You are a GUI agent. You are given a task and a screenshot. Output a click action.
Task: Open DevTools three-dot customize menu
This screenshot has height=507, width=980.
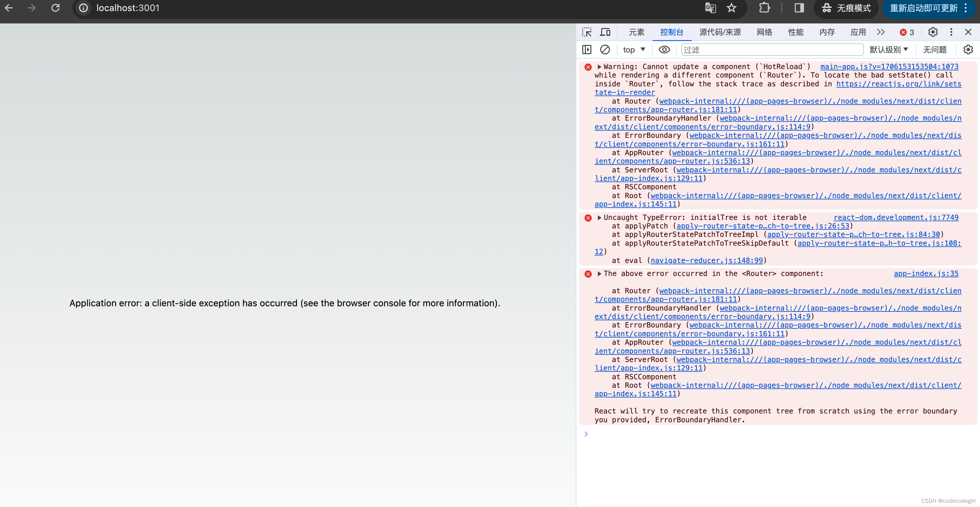(x=951, y=32)
